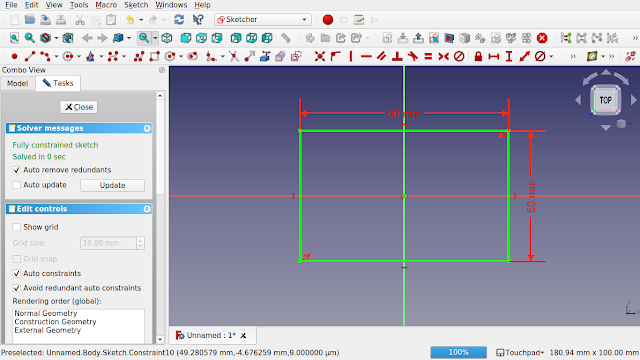This screenshot has height=360, width=640.
Task: Select the fillet tool
Action: pyautogui.click(x=211, y=56)
